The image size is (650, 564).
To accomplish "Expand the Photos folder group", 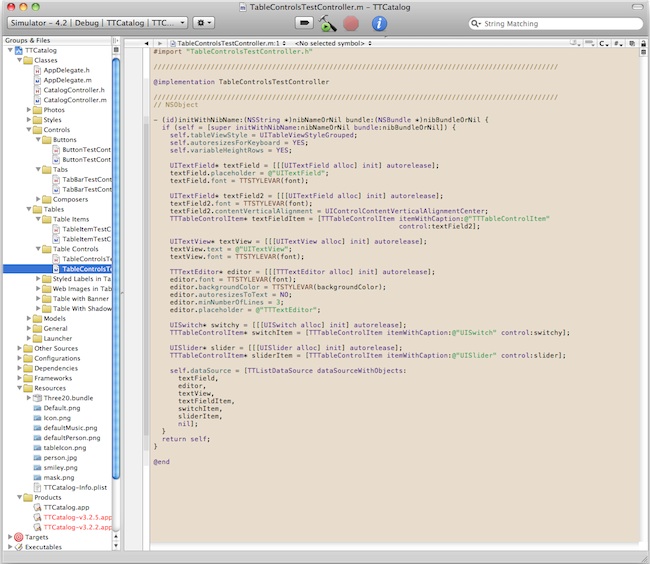I will [26, 110].
